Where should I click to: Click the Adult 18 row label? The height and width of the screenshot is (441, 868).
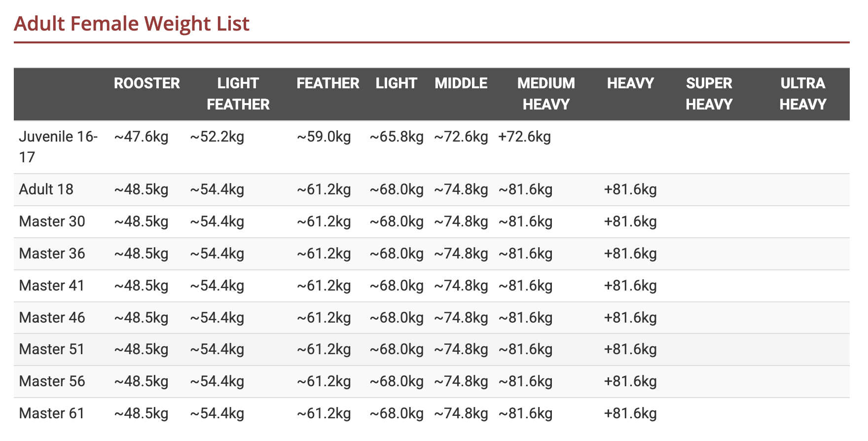coord(46,189)
